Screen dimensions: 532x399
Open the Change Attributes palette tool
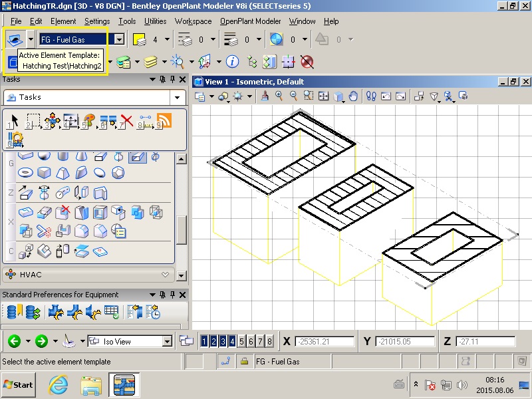[89, 121]
